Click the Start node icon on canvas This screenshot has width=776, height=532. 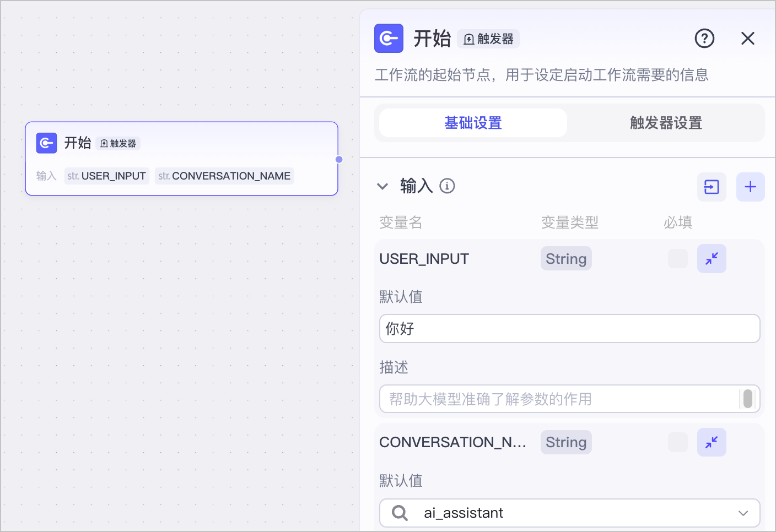[x=47, y=143]
